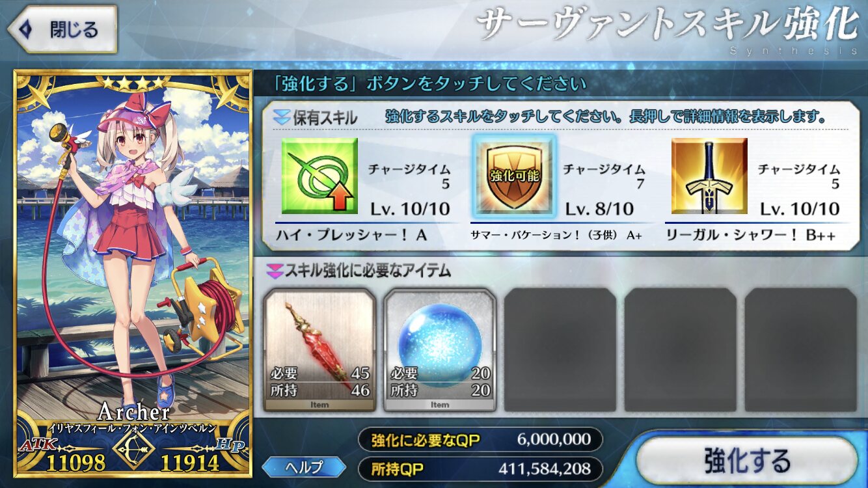Screen dimensions: 868x488
Task: Tap the red gem material item
Action: coord(319,350)
